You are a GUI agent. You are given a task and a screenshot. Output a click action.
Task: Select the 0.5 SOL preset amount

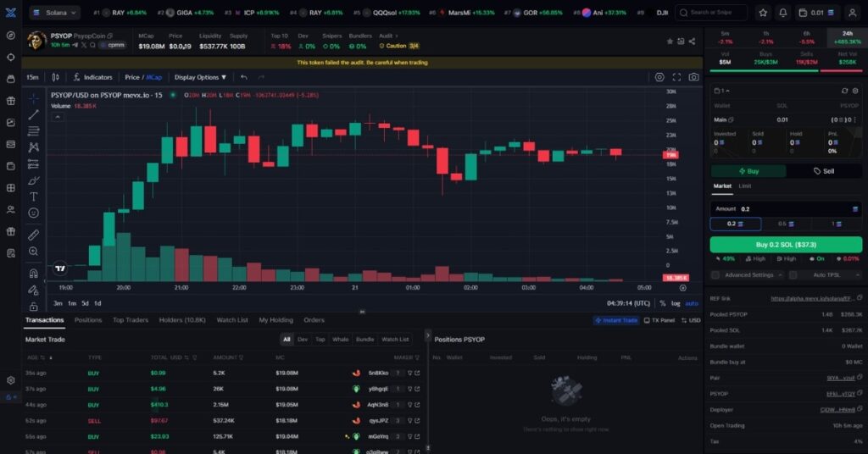click(786, 224)
